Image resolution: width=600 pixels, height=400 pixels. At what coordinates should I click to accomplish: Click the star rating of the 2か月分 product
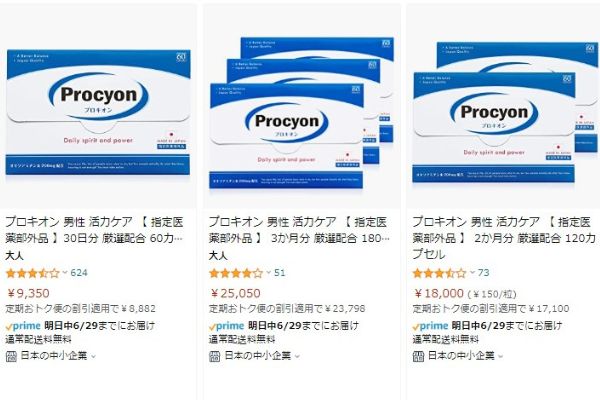pos(440,273)
